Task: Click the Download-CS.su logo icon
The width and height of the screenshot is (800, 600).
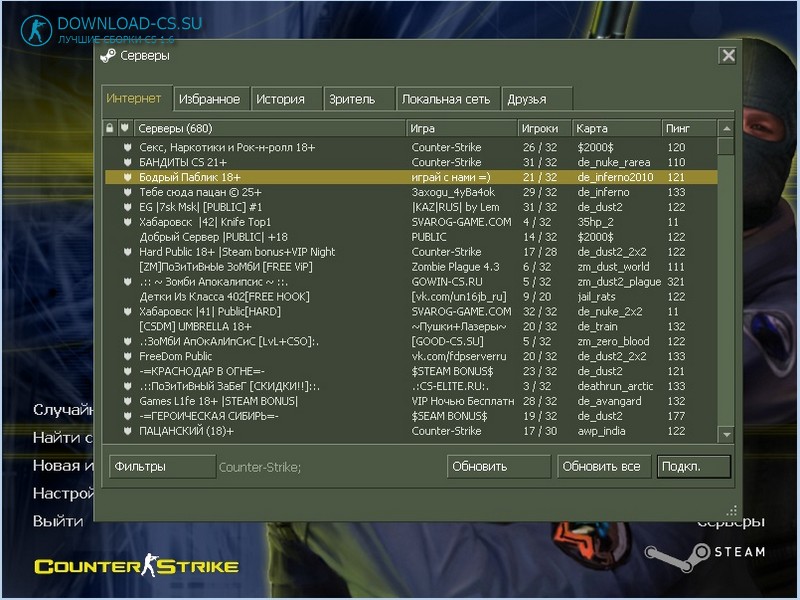Action: (x=36, y=31)
